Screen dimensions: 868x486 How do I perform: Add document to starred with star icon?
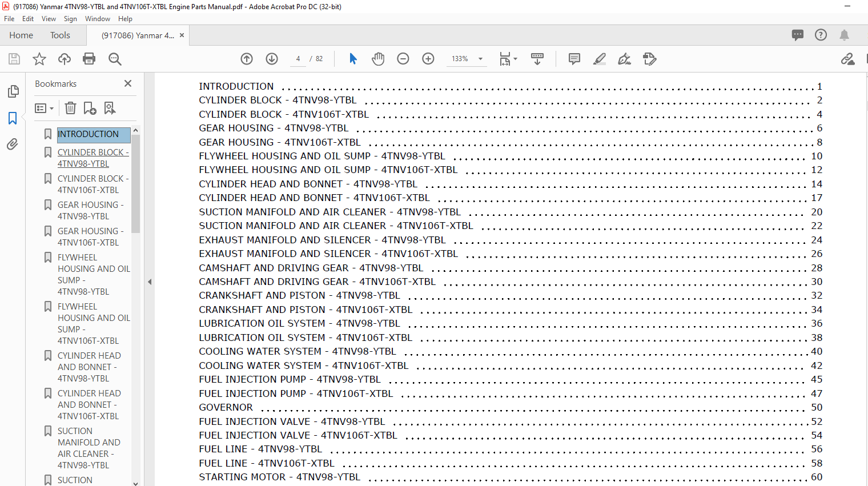point(39,59)
